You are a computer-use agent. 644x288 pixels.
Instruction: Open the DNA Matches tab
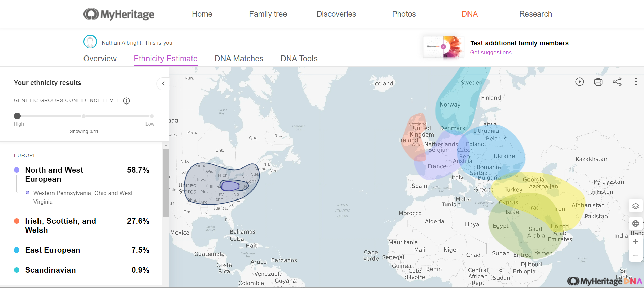coord(239,59)
